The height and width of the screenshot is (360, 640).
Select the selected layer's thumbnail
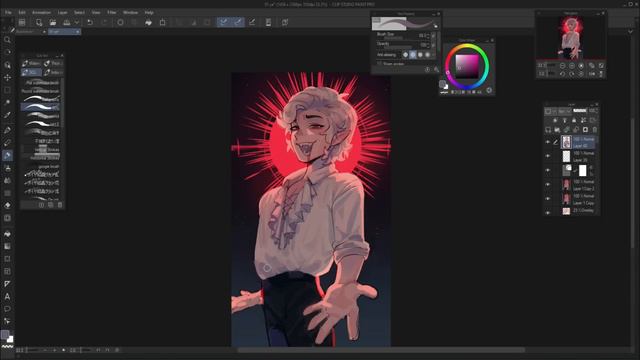566,142
